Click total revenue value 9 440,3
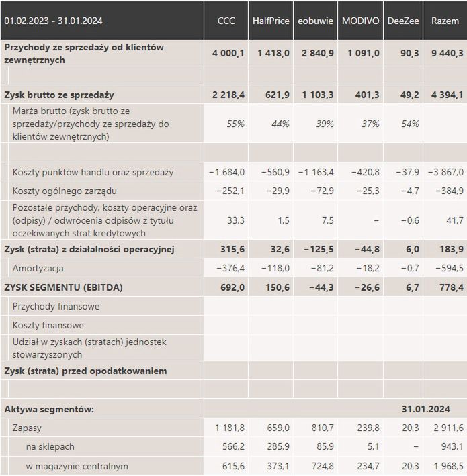The image size is (467, 476). point(448,54)
